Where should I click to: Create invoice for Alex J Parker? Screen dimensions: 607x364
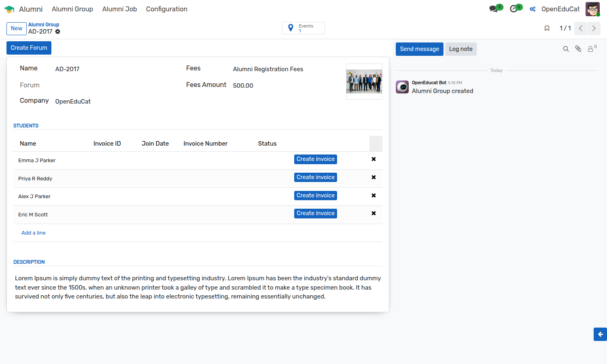(x=316, y=196)
